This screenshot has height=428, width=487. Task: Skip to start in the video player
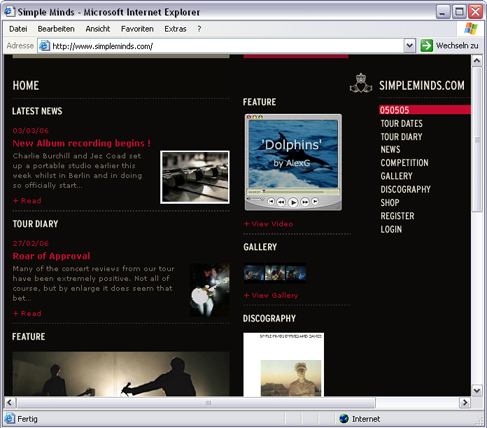(271, 201)
